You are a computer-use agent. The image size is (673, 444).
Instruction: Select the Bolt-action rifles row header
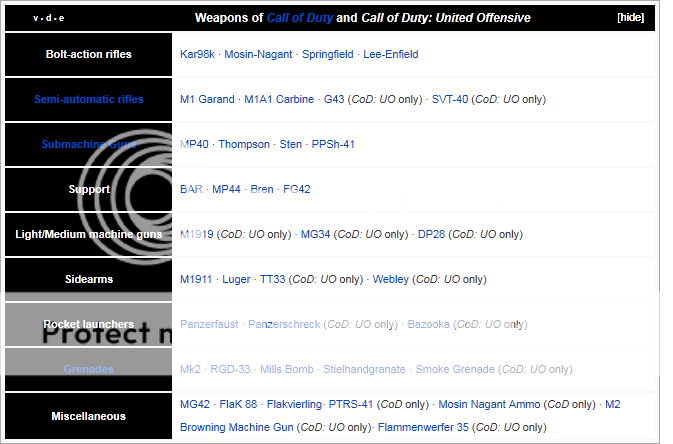(x=88, y=55)
